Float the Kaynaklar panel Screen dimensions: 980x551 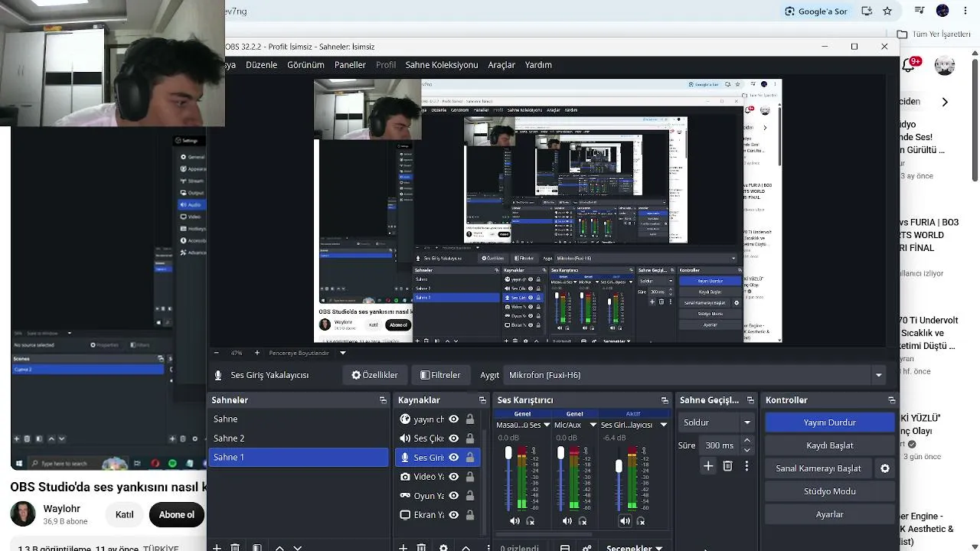click(482, 400)
